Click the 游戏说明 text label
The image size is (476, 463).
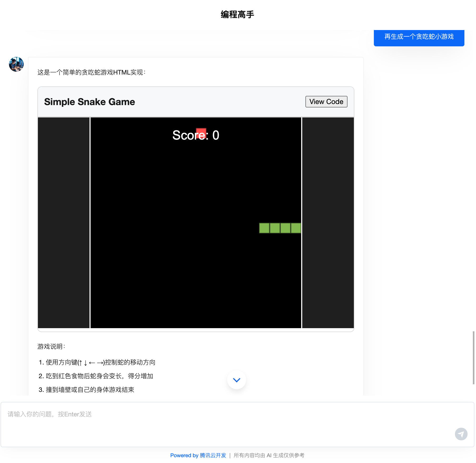click(x=51, y=346)
